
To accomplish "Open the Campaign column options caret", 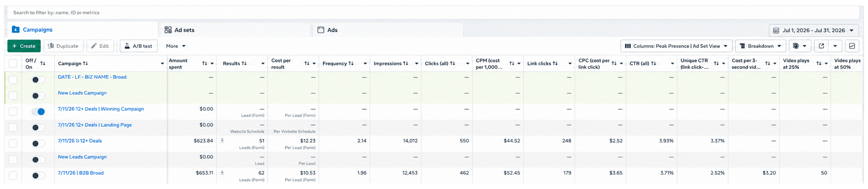I will click(x=162, y=64).
